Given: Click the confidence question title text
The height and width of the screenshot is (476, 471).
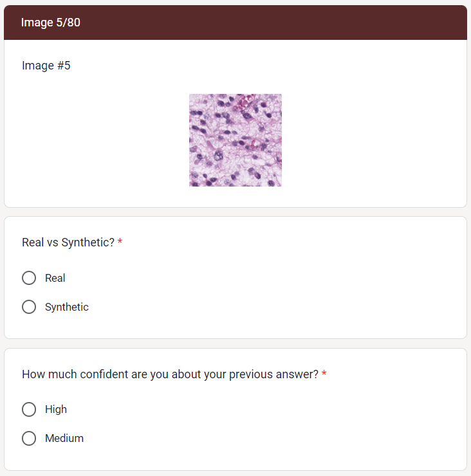Looking at the screenshot, I should (170, 374).
